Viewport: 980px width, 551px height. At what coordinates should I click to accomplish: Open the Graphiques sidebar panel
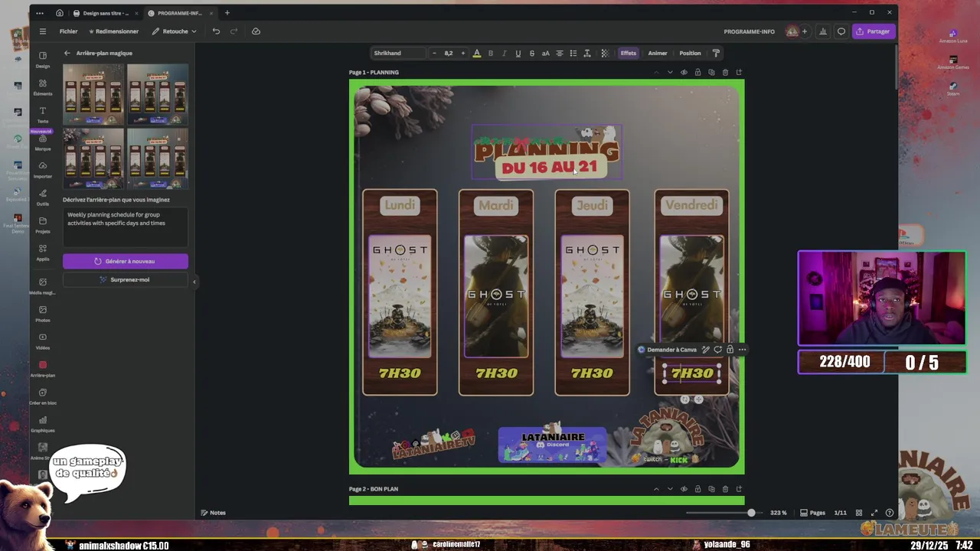(x=43, y=424)
